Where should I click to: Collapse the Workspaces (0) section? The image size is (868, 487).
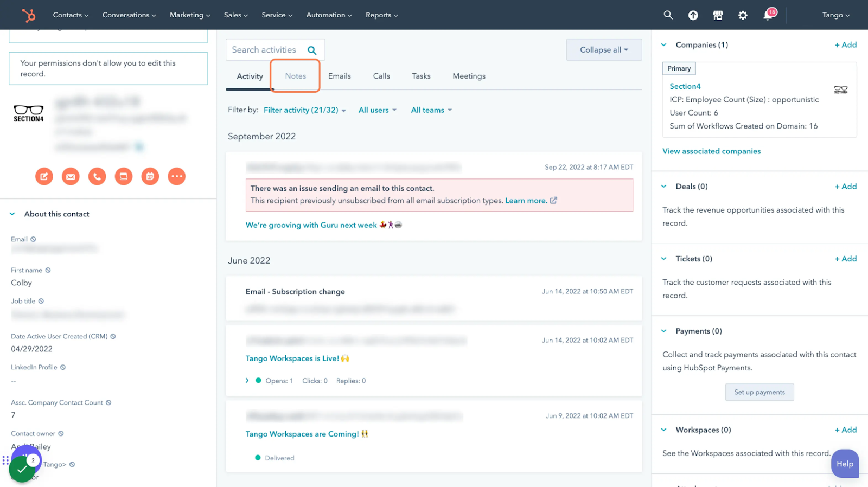(x=664, y=430)
